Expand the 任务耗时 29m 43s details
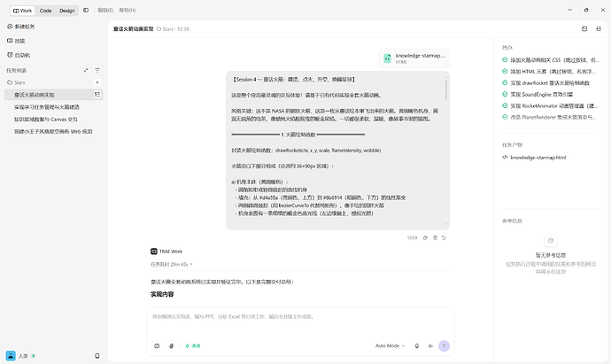The width and height of the screenshot is (611, 364). pyautogui.click(x=172, y=264)
